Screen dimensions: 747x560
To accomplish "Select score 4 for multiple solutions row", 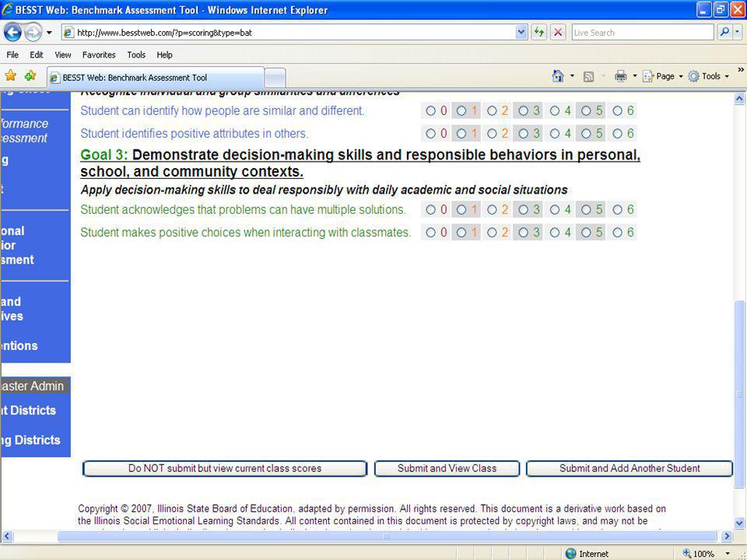I will (x=555, y=209).
